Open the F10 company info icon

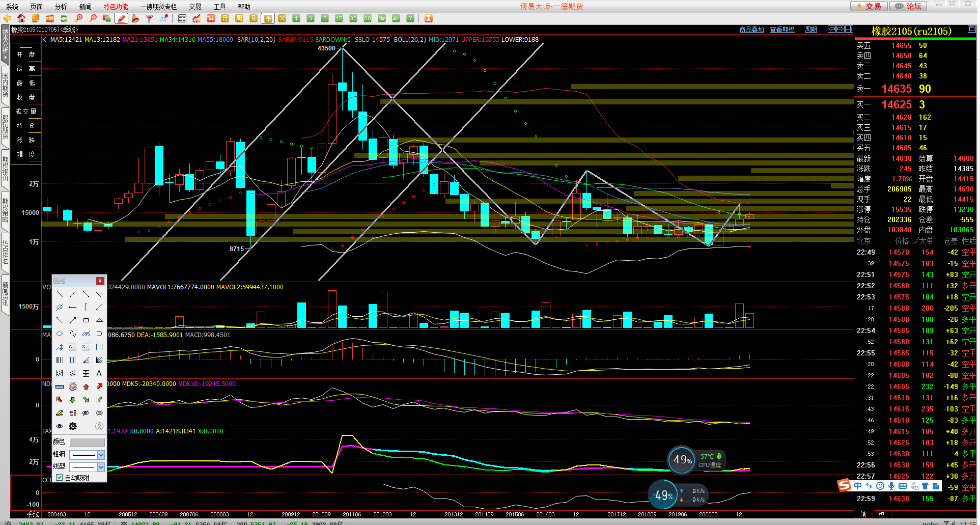pos(50,18)
